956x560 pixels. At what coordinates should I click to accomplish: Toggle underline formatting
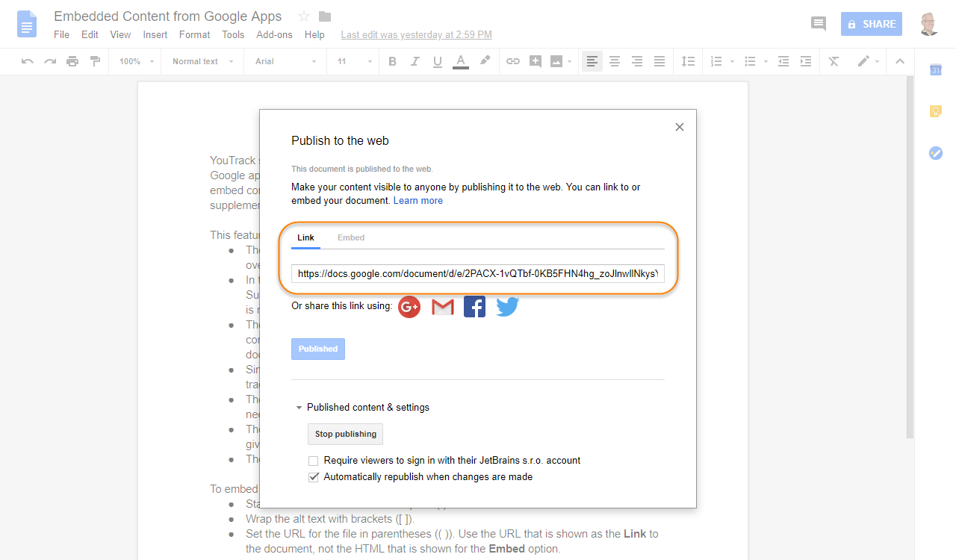tap(437, 60)
